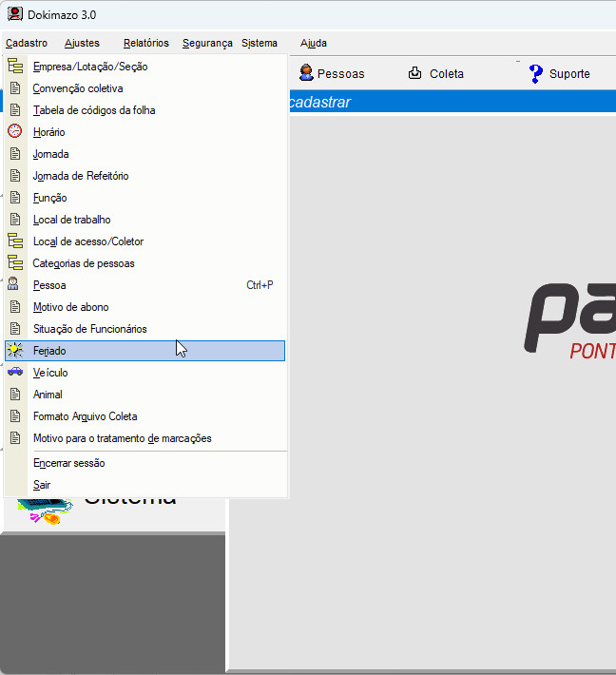Image resolution: width=616 pixels, height=675 pixels.
Task: Click Sair to exit the application
Action: point(42,485)
